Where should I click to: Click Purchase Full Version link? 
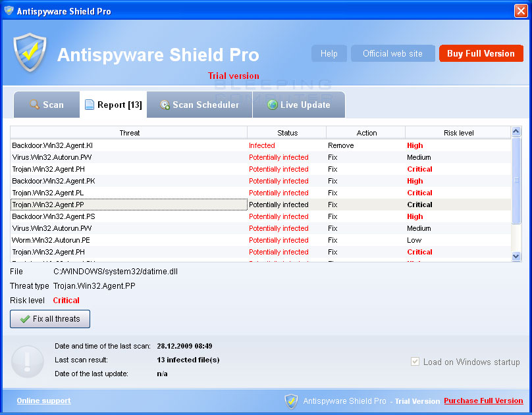pos(483,401)
